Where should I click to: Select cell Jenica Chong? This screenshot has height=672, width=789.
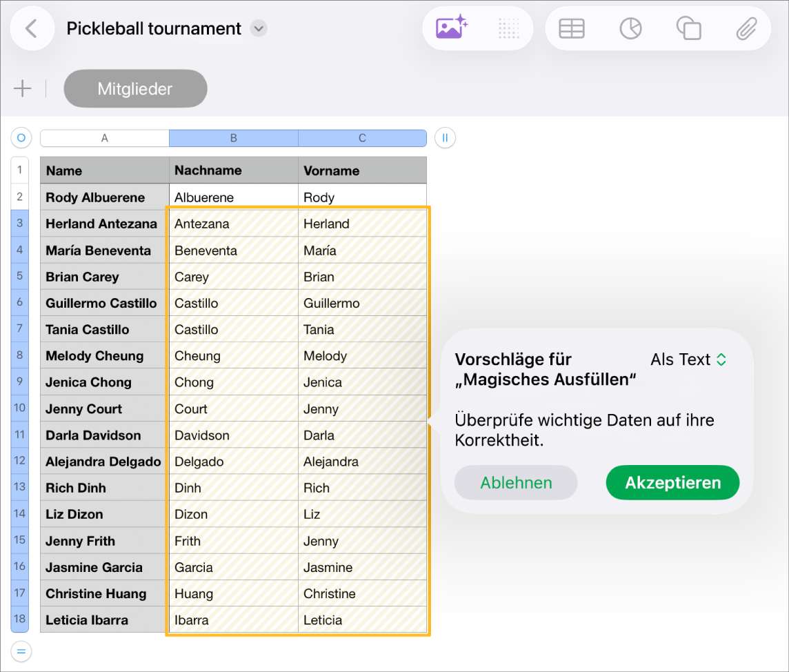tap(105, 382)
